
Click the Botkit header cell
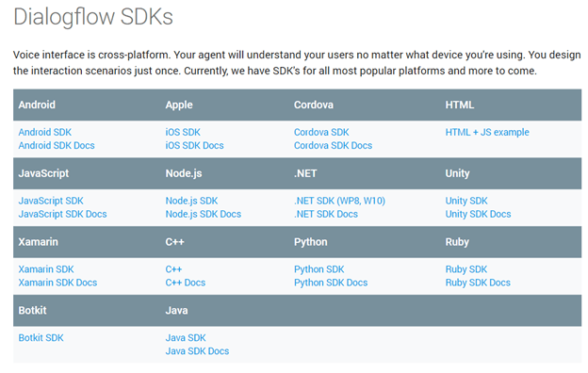click(33, 311)
